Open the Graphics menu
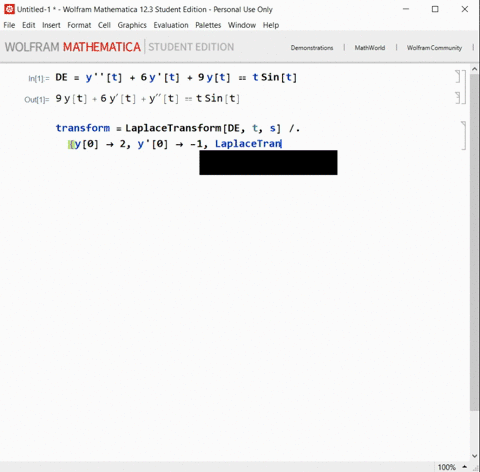Screen dimensions: 480x472 132,25
